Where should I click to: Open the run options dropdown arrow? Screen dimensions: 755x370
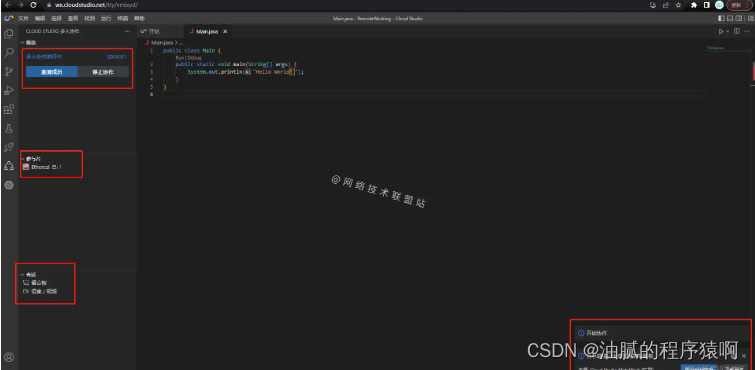pyautogui.click(x=728, y=31)
